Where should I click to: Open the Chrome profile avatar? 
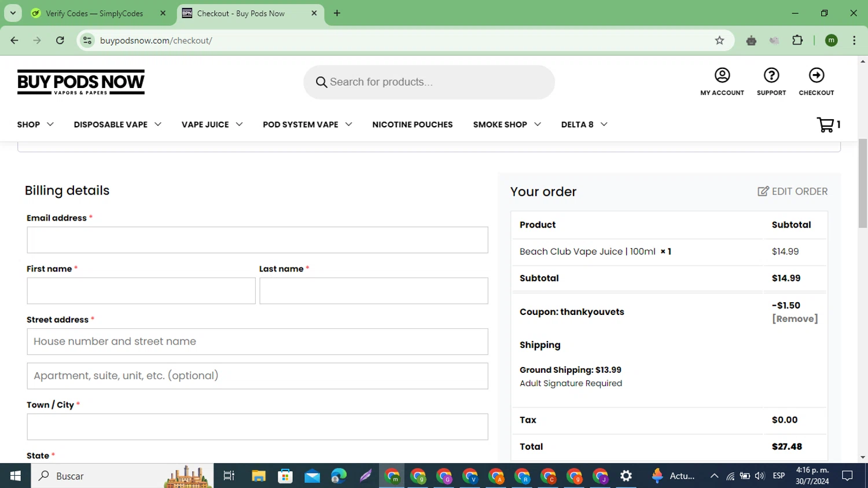832,41
